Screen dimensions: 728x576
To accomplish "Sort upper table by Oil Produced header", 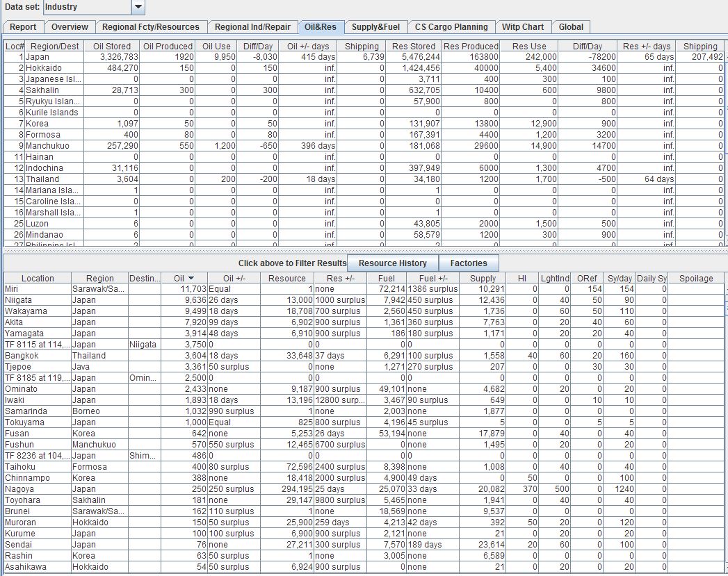I will pyautogui.click(x=168, y=46).
